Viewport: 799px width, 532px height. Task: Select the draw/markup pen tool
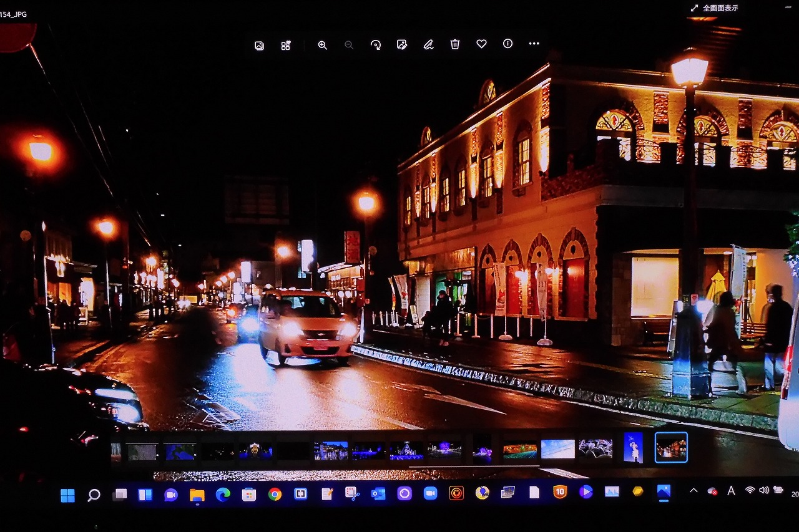[428, 45]
